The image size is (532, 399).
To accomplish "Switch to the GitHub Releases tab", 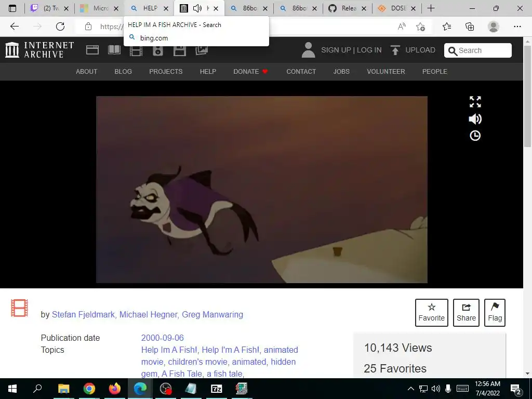I will 348,8.
